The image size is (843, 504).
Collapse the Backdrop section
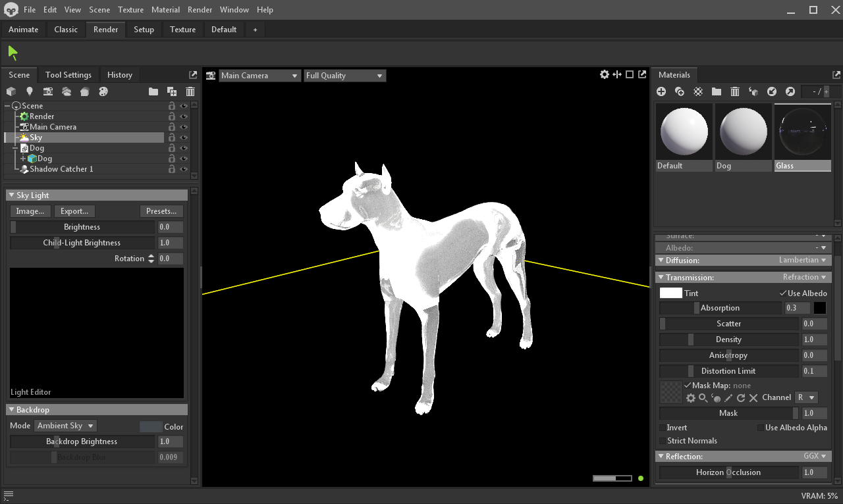[12, 410]
